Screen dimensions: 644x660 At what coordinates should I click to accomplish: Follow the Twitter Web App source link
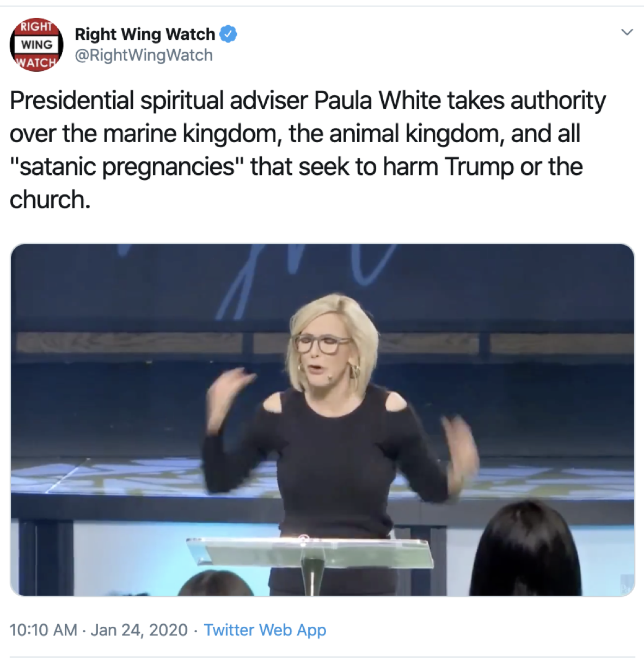pyautogui.click(x=265, y=630)
